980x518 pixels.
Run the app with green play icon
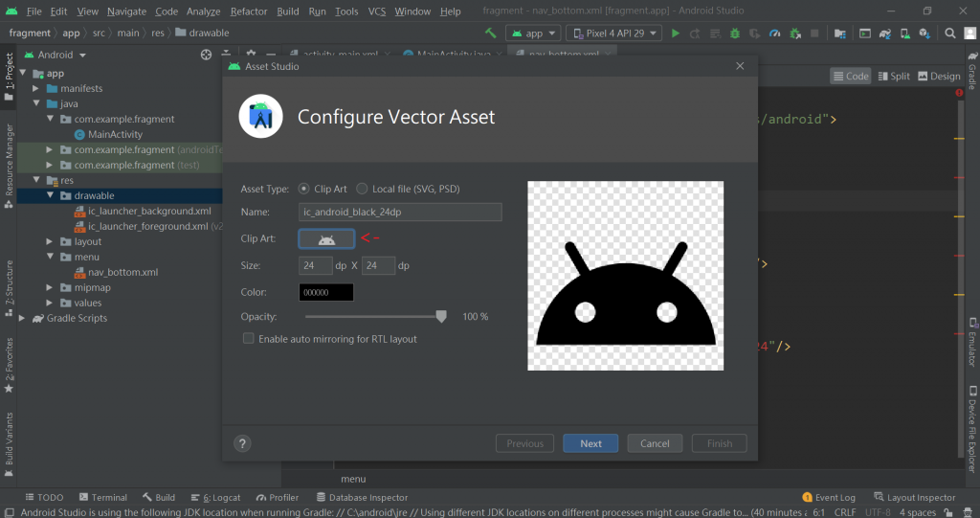675,34
